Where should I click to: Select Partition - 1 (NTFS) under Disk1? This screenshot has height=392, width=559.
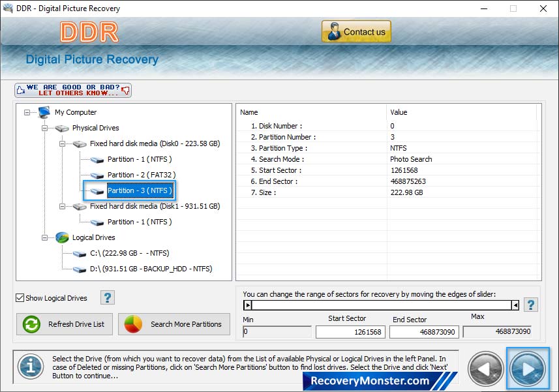click(x=140, y=222)
